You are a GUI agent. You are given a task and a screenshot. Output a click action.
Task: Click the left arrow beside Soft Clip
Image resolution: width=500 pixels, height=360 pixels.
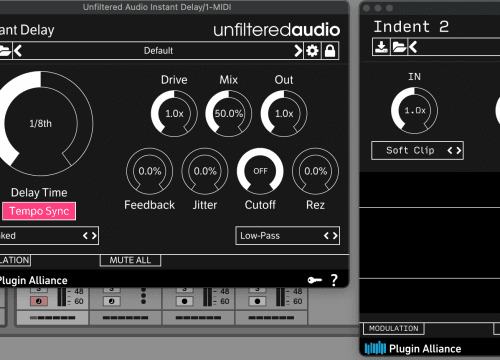coord(450,150)
